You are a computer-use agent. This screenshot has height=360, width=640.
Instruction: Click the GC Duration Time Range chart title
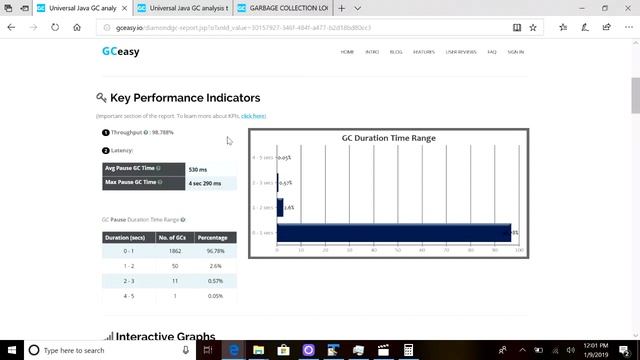point(389,138)
